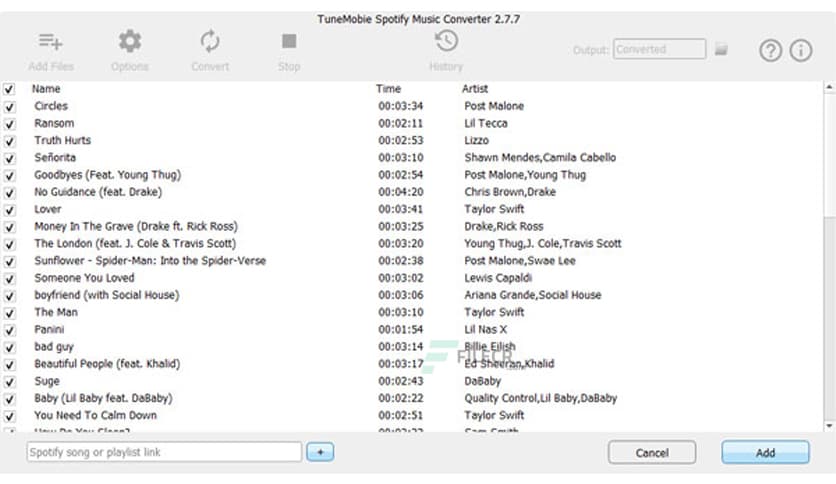Uncheck the Someone You Loved checkbox
Image resolution: width=836 pixels, height=484 pixels.
(9, 278)
